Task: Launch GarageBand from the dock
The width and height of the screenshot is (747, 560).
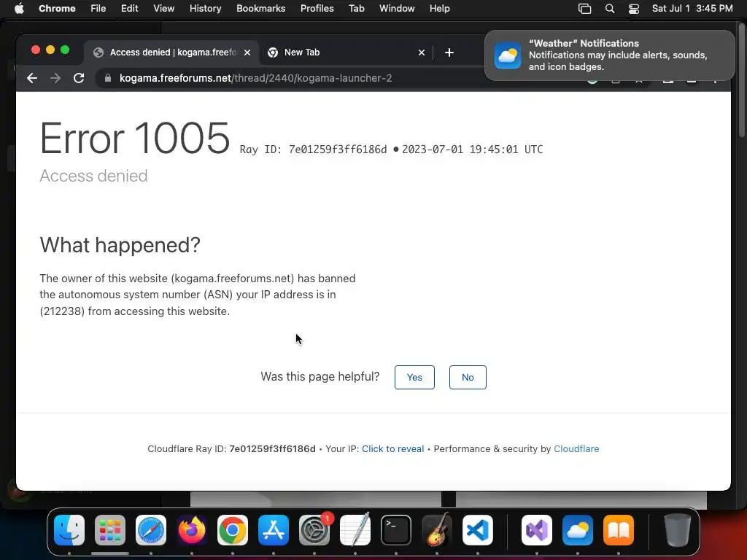Action: 437,530
